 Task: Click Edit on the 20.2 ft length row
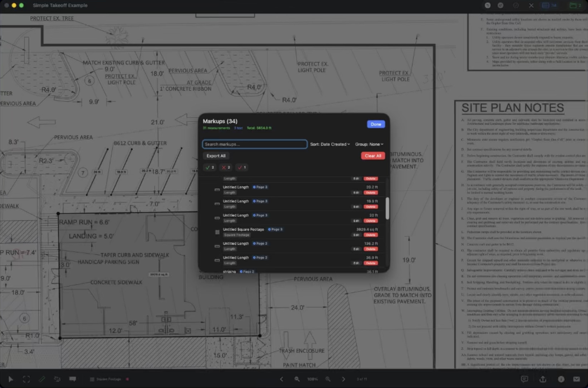point(356,193)
